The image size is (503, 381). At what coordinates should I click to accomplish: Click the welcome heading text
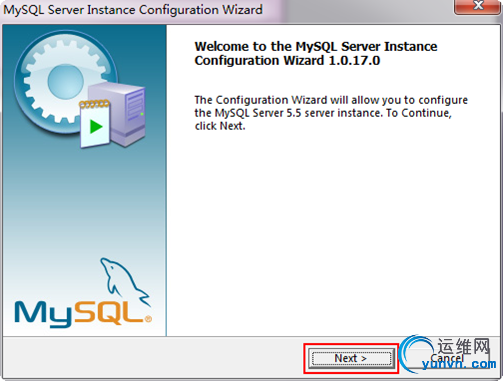316,53
